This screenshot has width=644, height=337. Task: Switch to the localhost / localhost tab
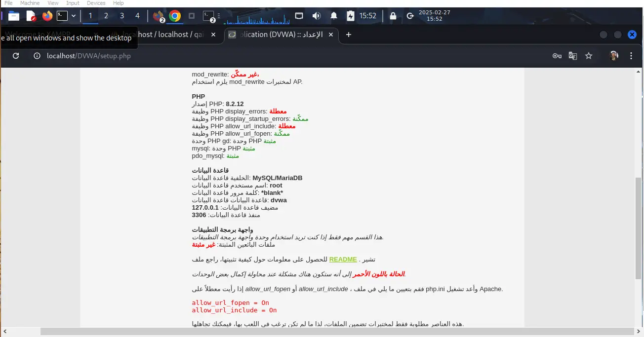point(168,35)
